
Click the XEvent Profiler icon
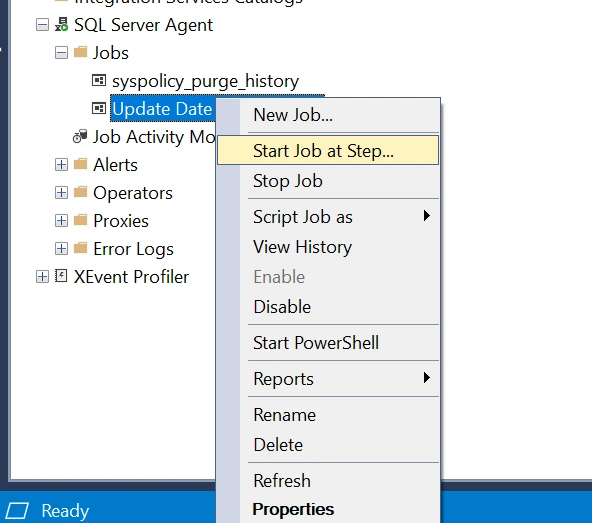coord(61,276)
